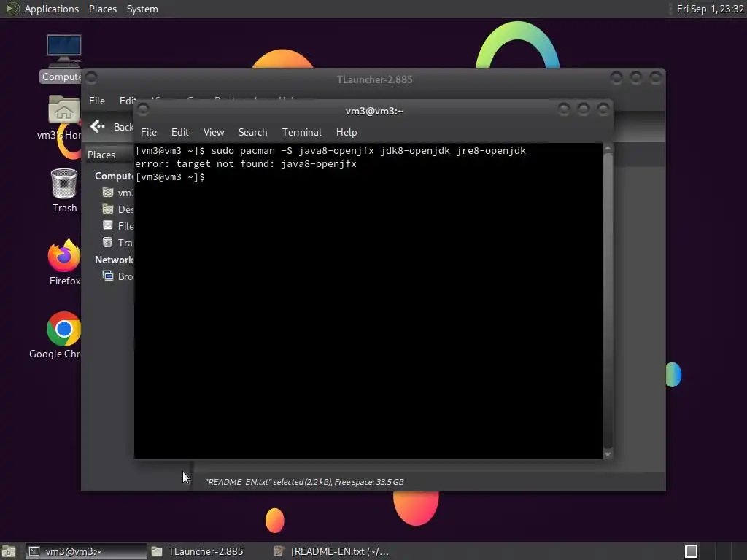This screenshot has height=560, width=747.
Task: Click the README-EN.txt selected status text
Action: tap(304, 482)
